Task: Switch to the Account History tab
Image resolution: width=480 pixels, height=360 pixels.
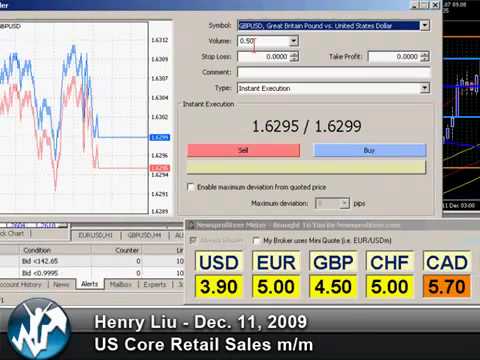Action: point(21,285)
